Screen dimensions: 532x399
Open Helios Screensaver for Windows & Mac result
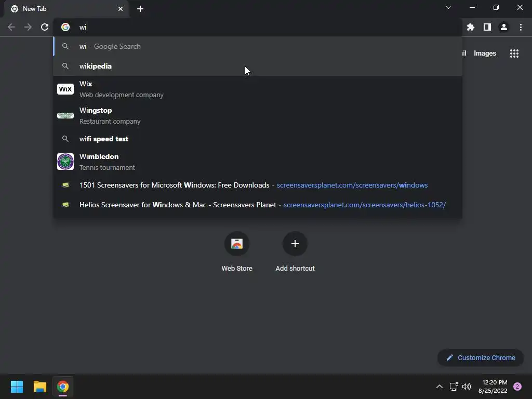(258, 205)
